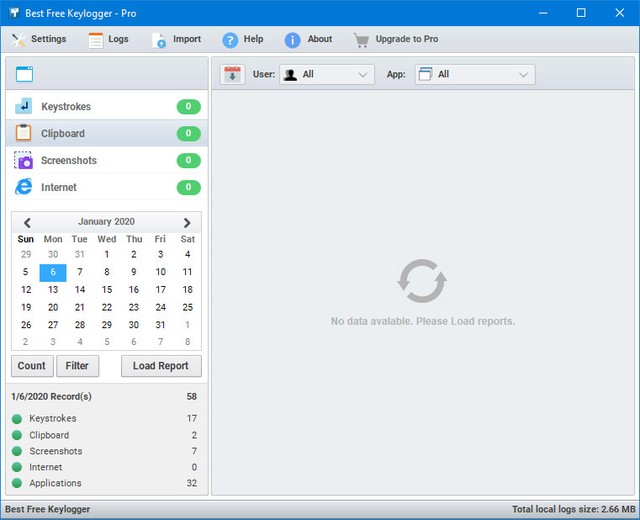This screenshot has height=520, width=640.
Task: Click the green dot beside Applications
Action: (17, 484)
